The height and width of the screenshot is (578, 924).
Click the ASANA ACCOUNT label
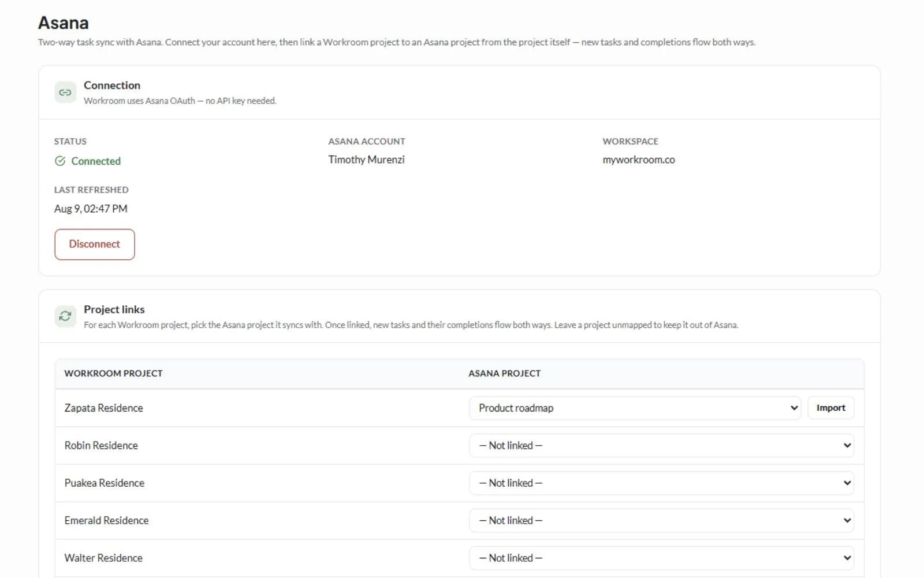pyautogui.click(x=367, y=142)
